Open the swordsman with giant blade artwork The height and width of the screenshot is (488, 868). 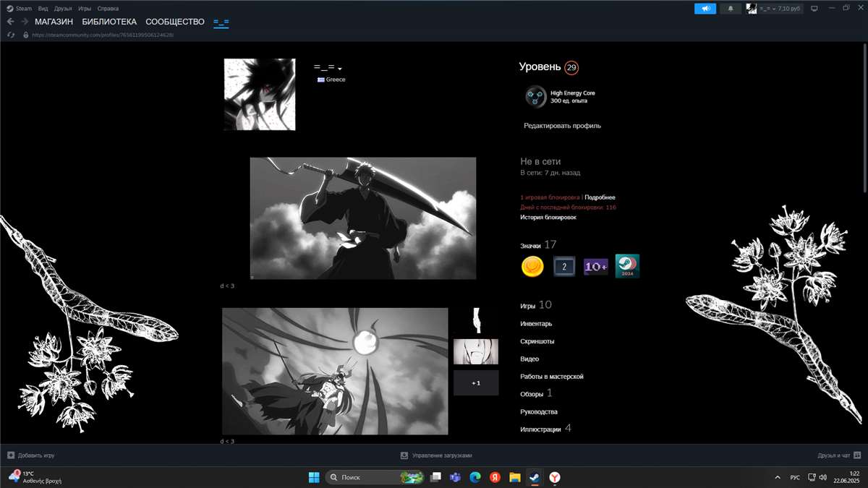coord(363,218)
